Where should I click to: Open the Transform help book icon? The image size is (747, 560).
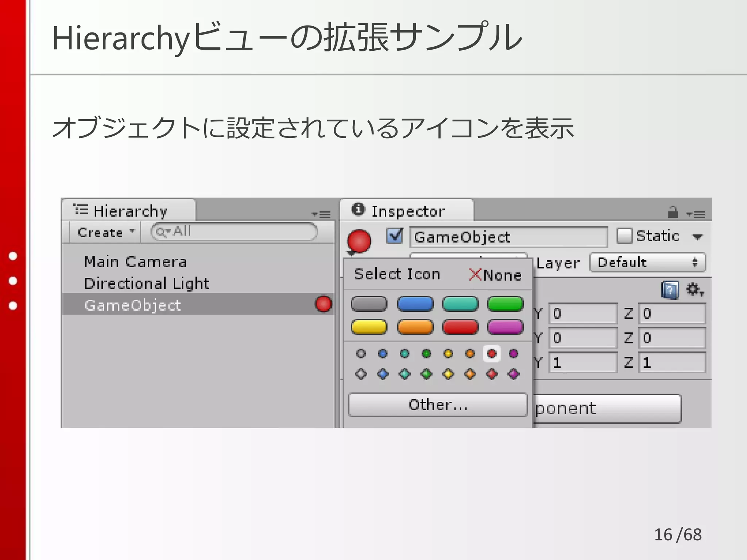670,291
